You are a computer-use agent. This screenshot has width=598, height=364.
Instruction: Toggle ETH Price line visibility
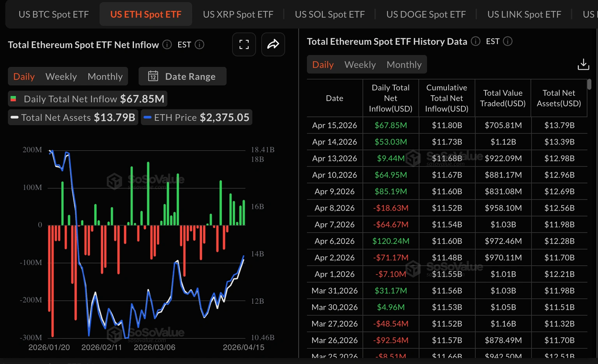[x=197, y=118]
